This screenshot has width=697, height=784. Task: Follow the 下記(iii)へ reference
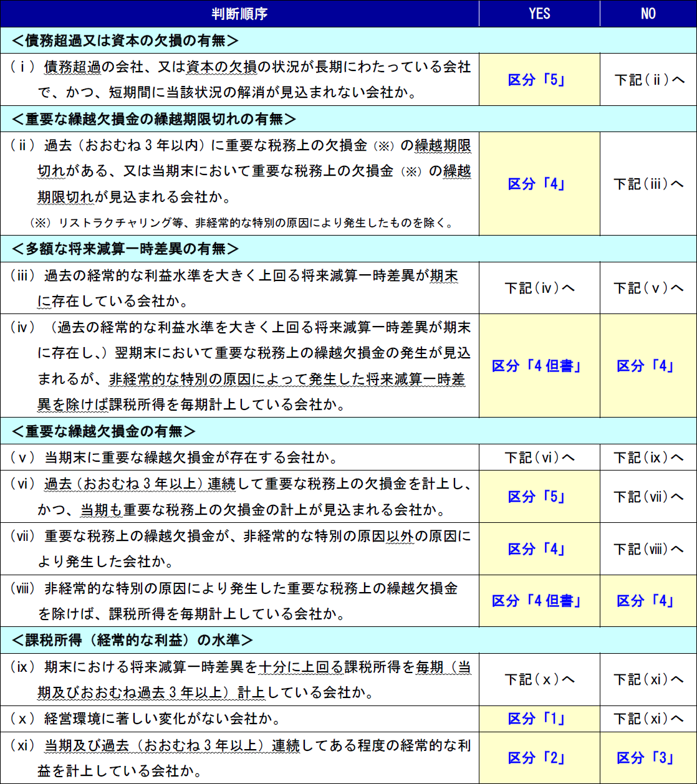tap(648, 184)
